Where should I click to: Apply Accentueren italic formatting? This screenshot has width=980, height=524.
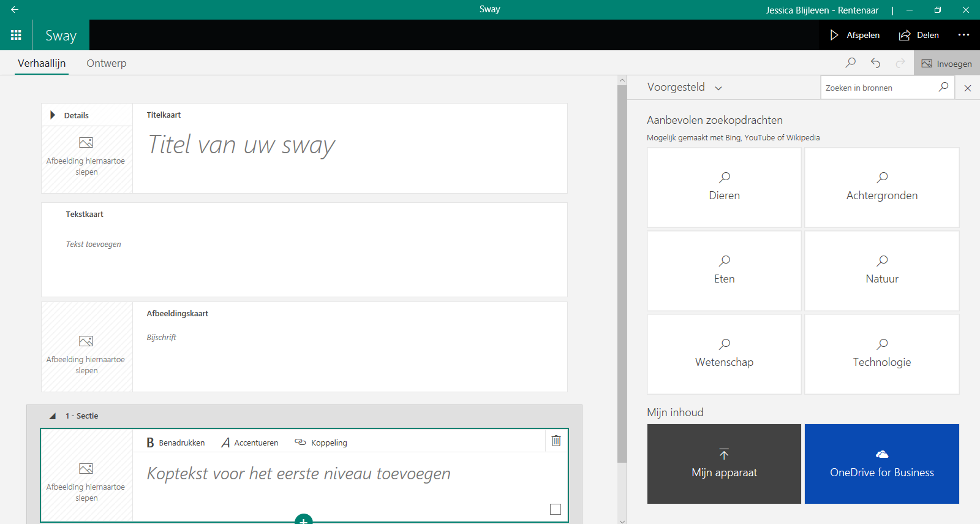pyautogui.click(x=250, y=442)
